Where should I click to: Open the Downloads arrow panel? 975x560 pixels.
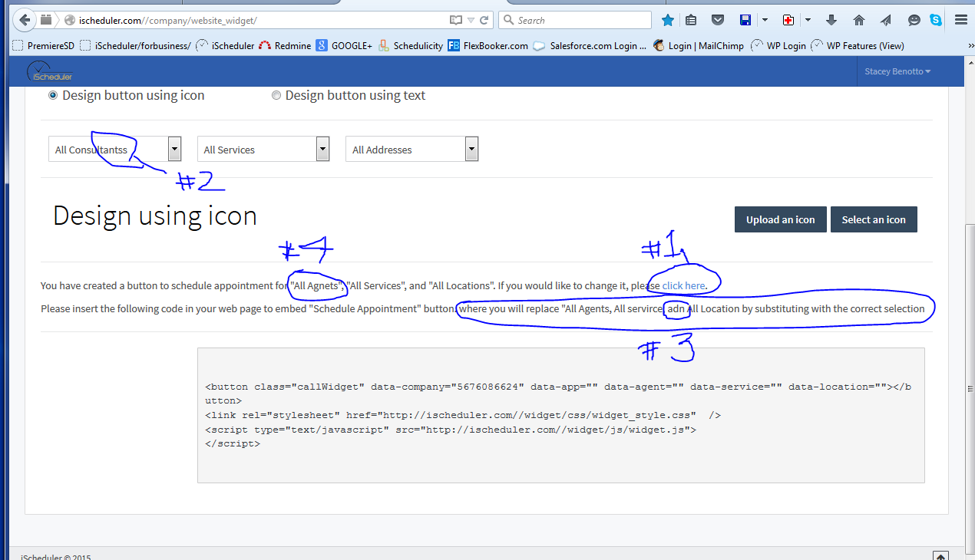click(831, 20)
